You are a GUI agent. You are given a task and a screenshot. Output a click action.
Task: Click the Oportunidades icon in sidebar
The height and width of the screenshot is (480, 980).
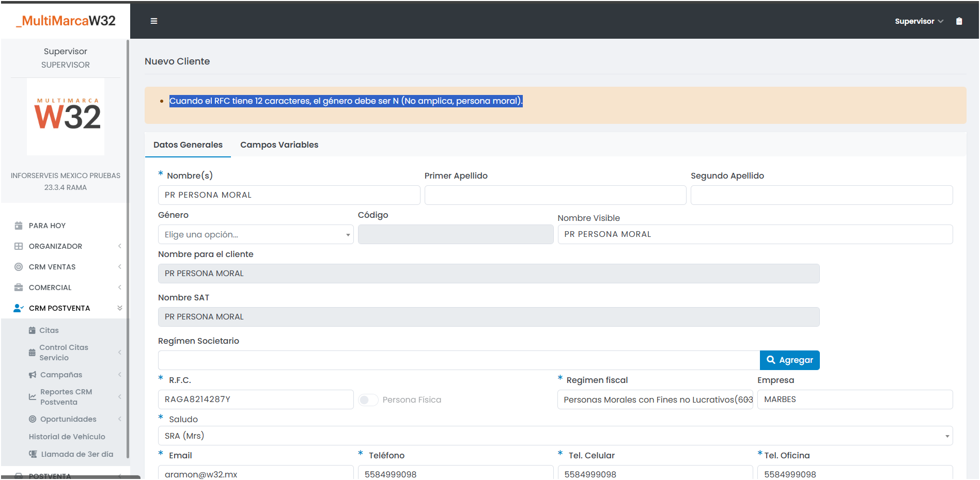(33, 419)
